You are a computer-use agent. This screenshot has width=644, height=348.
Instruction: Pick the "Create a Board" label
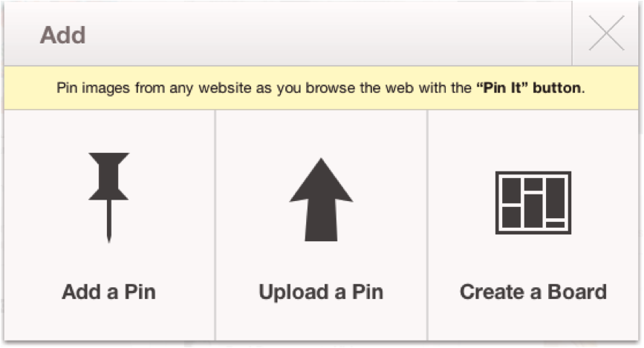tap(533, 292)
